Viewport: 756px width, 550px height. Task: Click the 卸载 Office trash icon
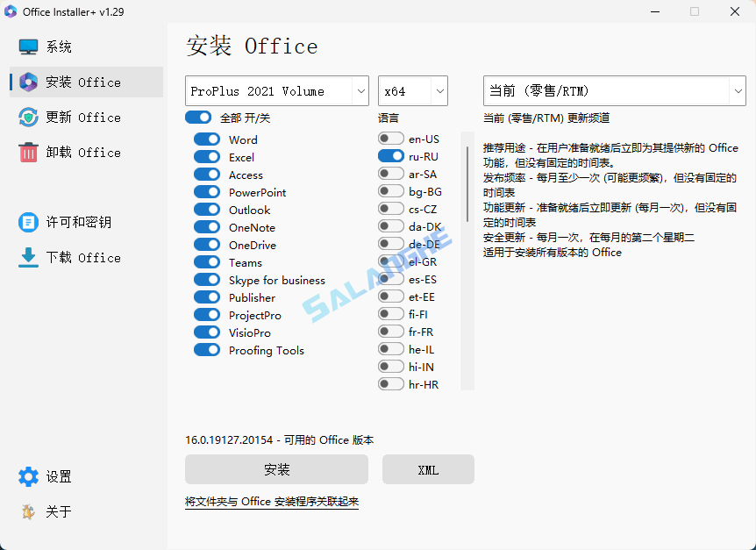coord(27,152)
